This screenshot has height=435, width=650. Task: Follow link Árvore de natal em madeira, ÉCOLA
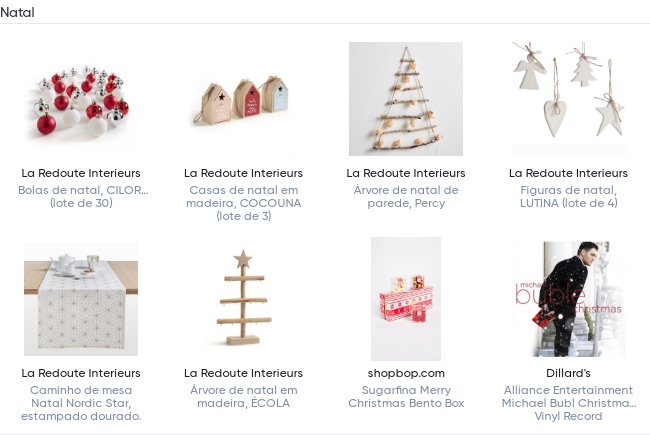coord(243,396)
